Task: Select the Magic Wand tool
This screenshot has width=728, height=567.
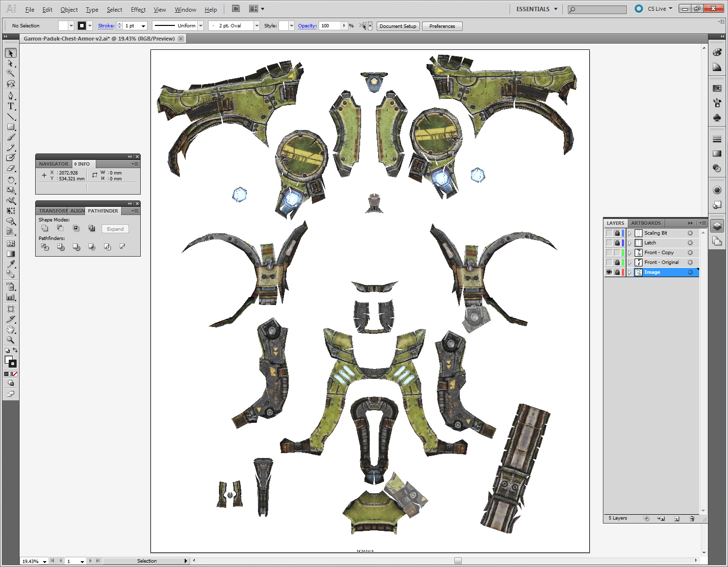Action: pos(10,73)
